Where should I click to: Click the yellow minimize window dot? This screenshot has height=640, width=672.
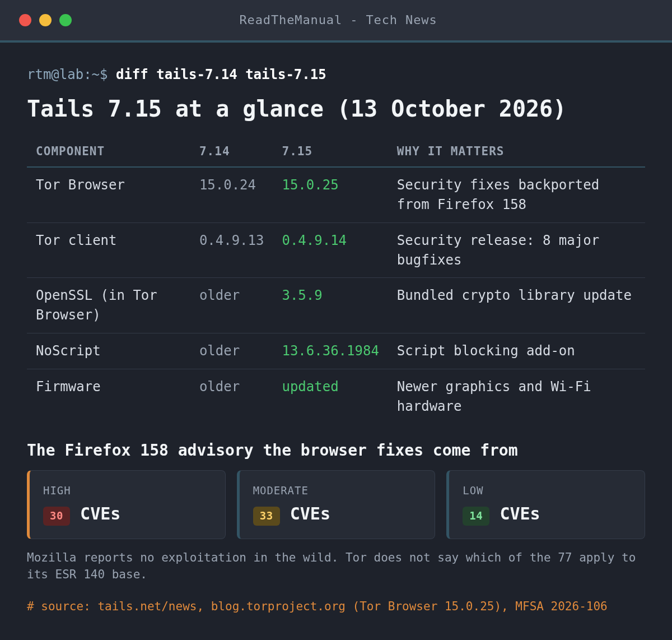pos(45,20)
